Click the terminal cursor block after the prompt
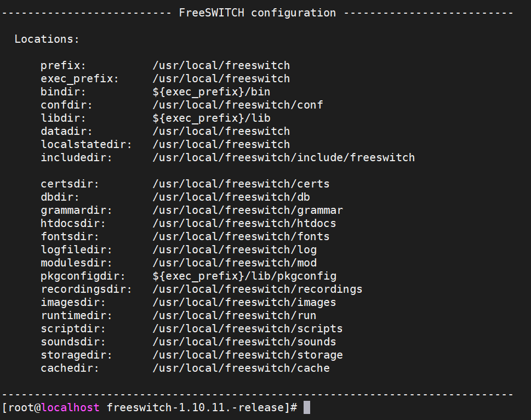The height and width of the screenshot is (420, 531). click(307, 407)
